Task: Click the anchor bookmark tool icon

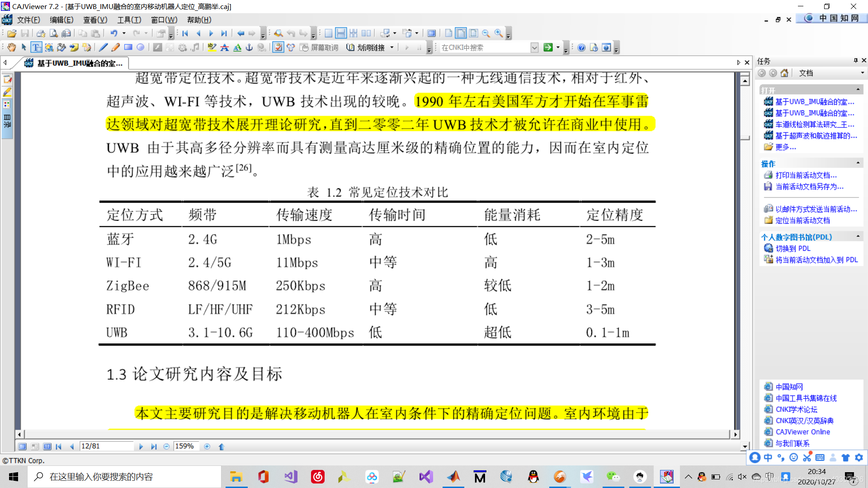Action: point(249,47)
